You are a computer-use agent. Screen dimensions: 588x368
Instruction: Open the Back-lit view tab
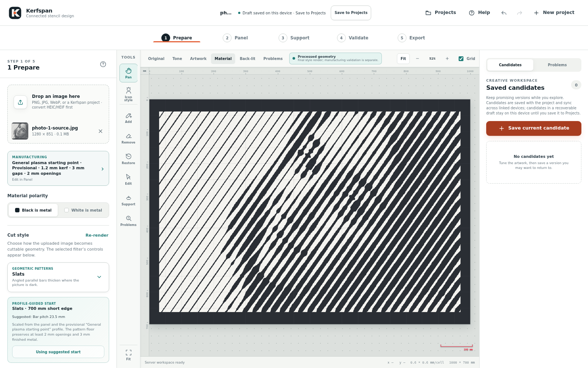click(x=247, y=59)
